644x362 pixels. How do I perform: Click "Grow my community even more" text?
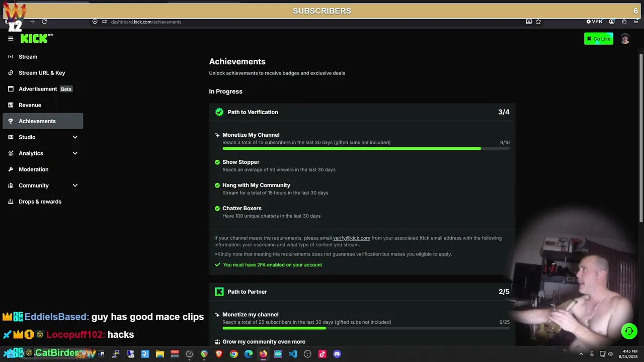[x=264, y=342]
